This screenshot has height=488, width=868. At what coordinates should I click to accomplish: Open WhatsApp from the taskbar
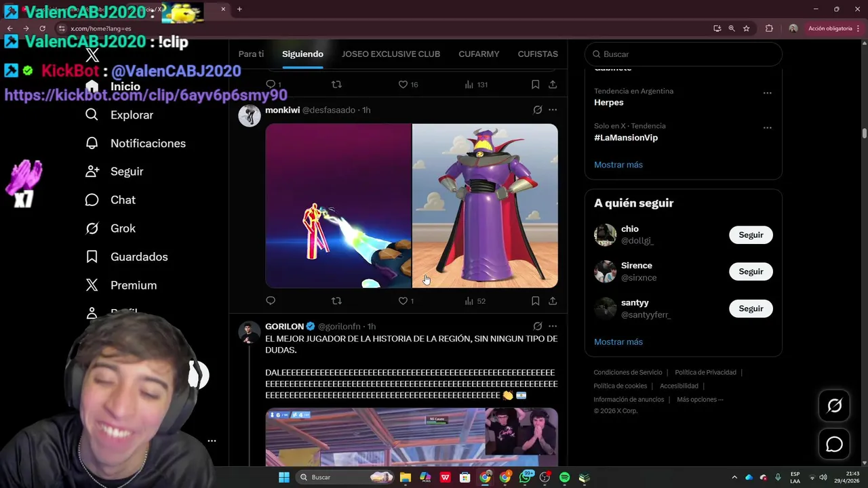(x=525, y=477)
